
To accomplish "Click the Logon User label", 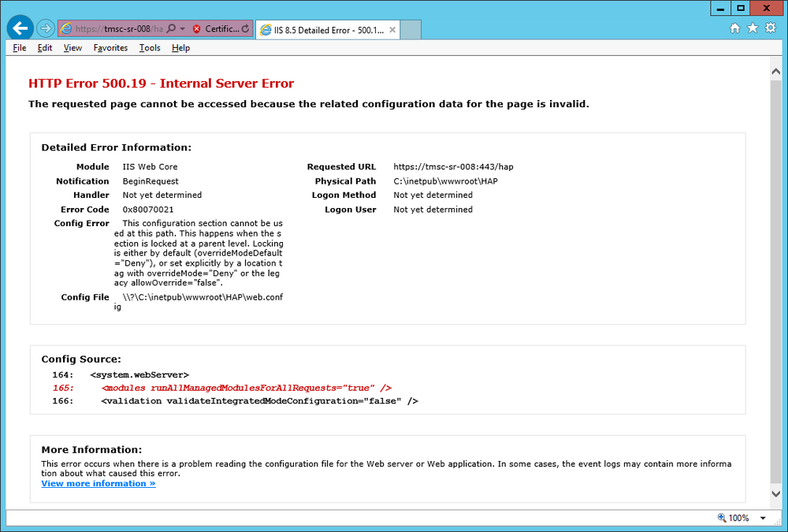I will [351, 209].
